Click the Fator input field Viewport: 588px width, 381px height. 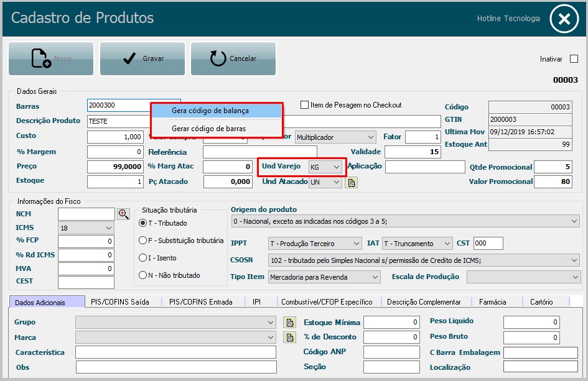(x=423, y=137)
